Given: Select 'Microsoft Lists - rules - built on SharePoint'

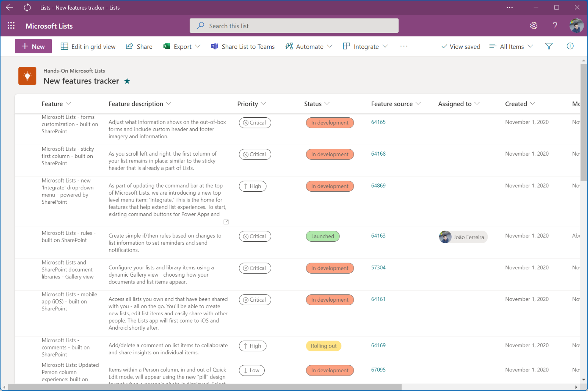Looking at the screenshot, I should [x=68, y=237].
